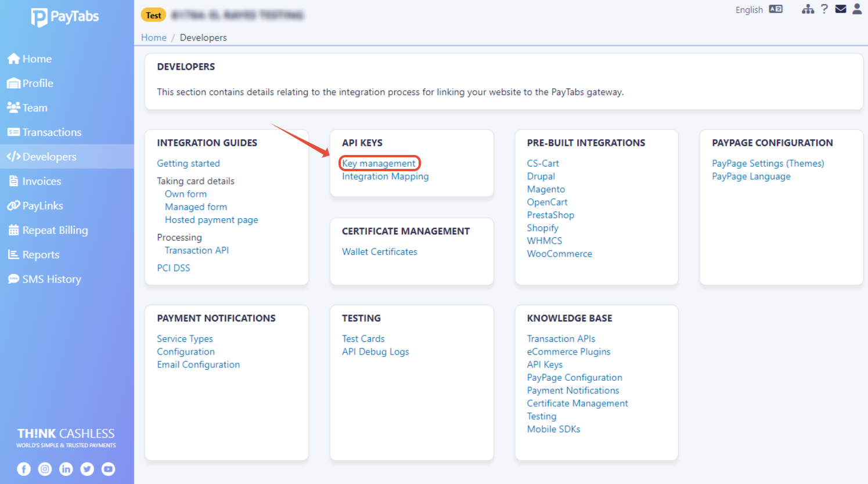
Task: Open Transactions in the sidebar
Action: [x=67, y=132]
